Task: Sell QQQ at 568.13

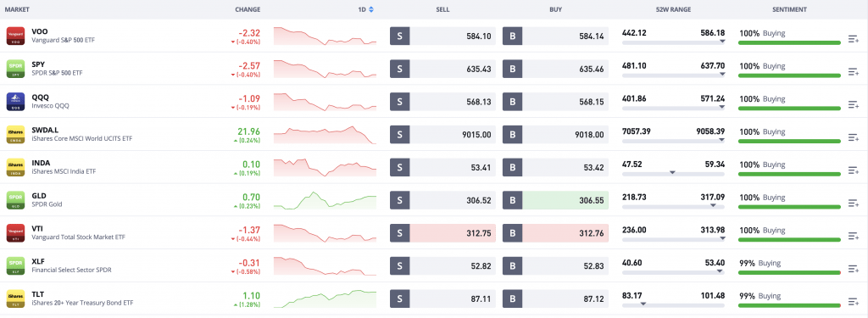Action: (442, 102)
